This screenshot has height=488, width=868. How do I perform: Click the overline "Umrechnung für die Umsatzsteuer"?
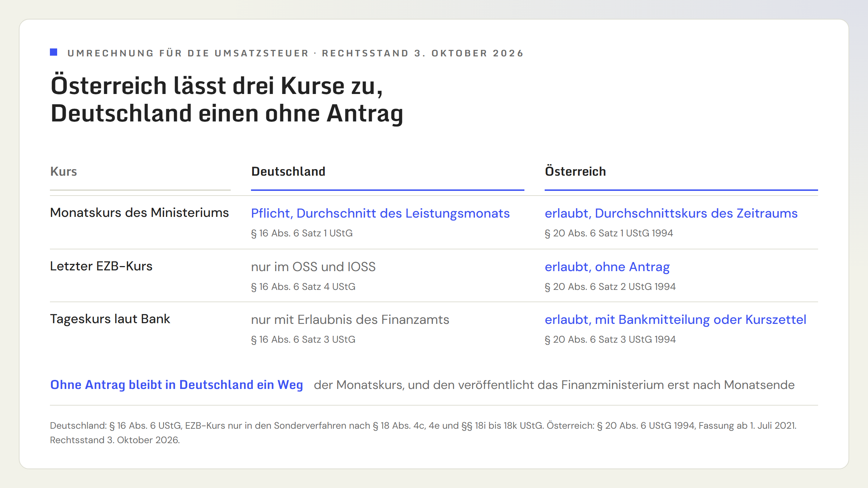pos(188,53)
